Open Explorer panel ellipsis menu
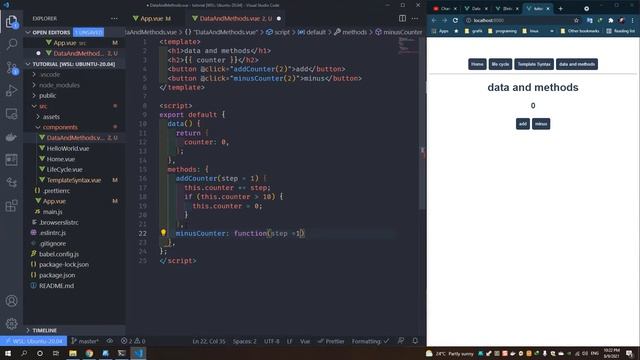Viewport: 640px width, 360px height. [x=114, y=18]
